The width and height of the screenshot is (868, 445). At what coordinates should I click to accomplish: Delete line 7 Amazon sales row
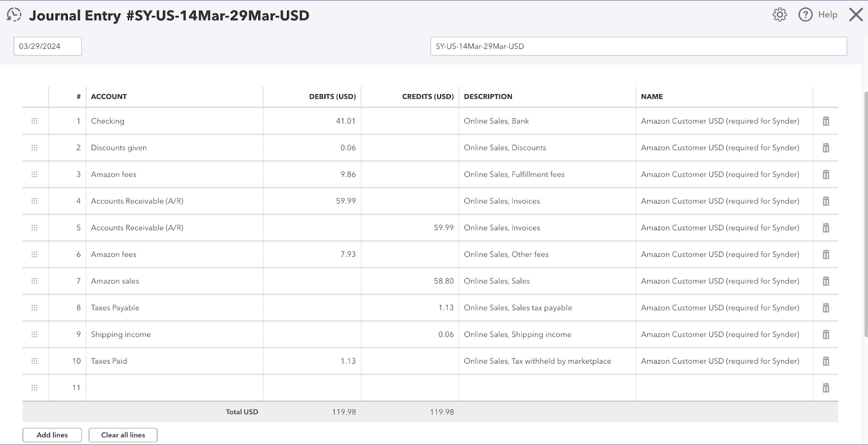[x=826, y=281]
